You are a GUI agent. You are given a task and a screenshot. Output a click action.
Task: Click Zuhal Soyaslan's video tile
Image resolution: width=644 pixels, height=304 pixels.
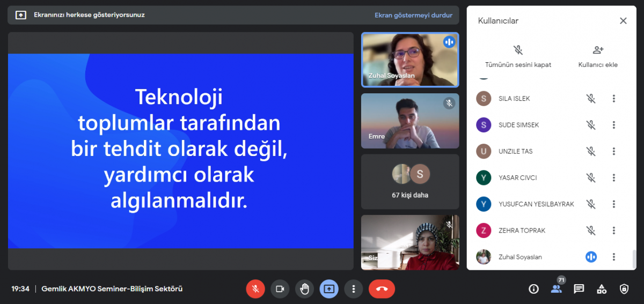pos(410,60)
